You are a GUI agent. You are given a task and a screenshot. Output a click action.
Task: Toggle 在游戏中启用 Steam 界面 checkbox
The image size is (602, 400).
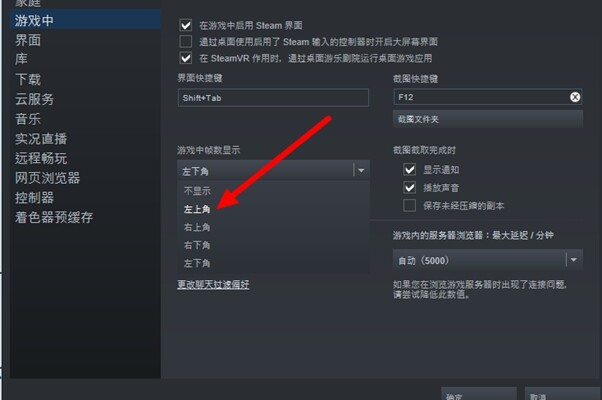186,25
